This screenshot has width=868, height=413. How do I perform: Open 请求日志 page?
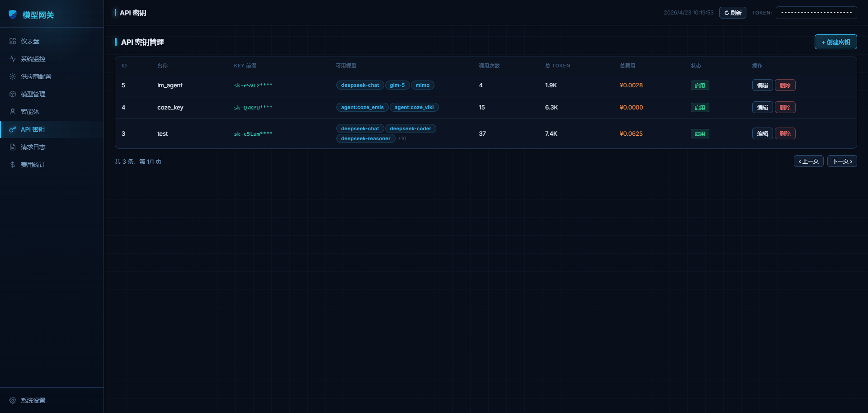point(52,147)
